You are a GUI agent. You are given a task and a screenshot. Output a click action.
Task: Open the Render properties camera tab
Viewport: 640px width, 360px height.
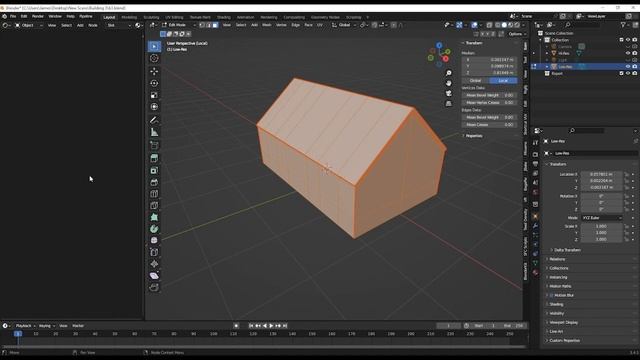pos(535,155)
